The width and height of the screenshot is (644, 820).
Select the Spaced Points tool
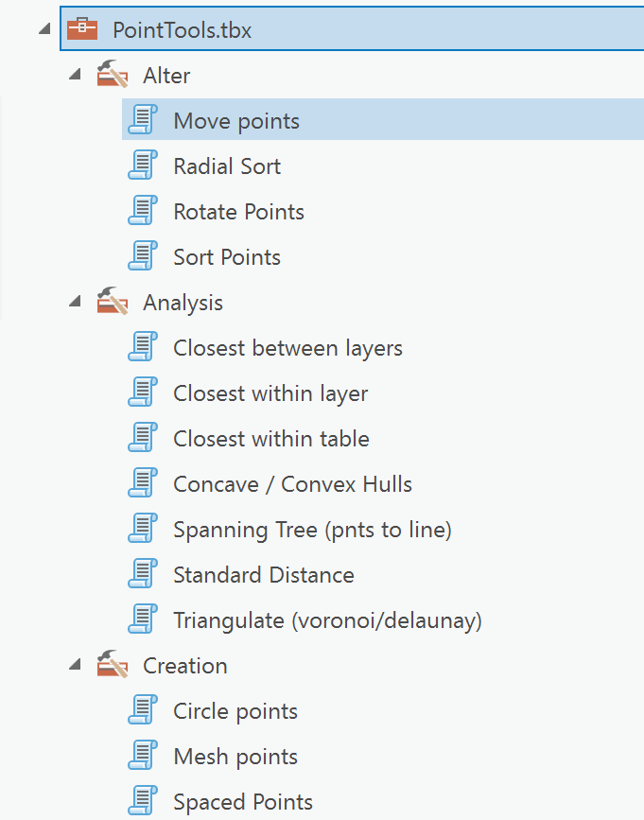[243, 802]
